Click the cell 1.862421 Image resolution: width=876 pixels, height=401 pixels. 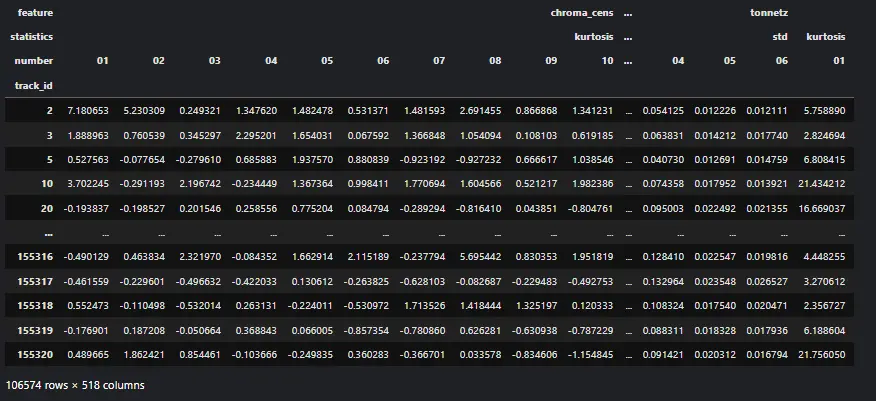pos(144,355)
